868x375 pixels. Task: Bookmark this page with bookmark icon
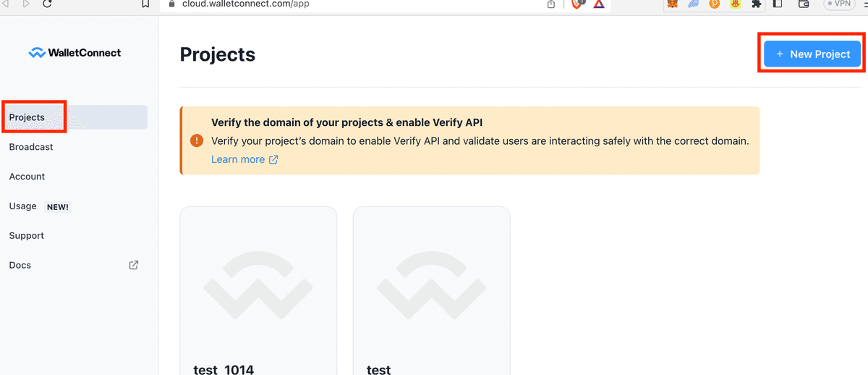145,4
